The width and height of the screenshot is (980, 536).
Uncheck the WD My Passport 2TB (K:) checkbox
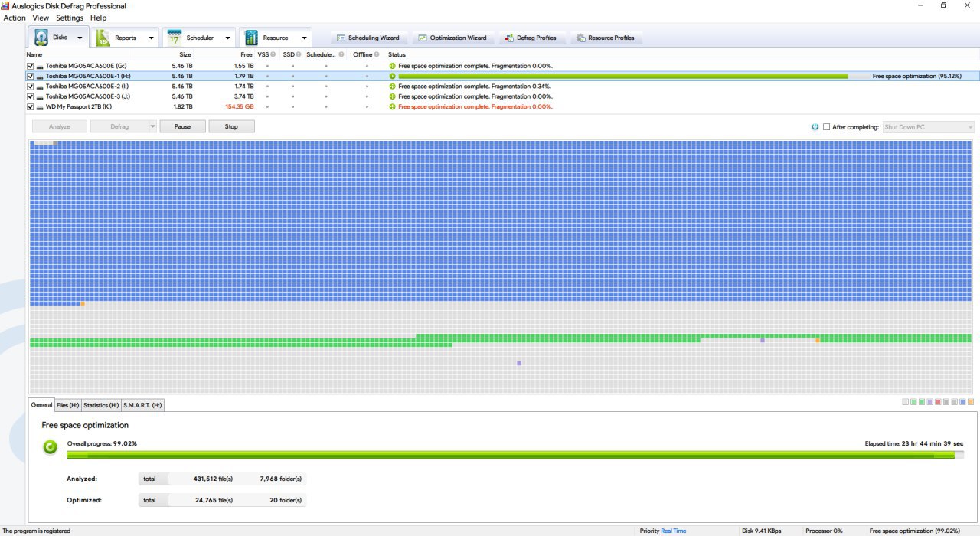pos(31,107)
